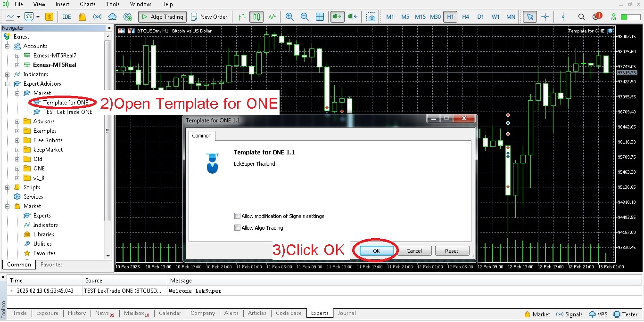Click the Services gear item in Navigator
The image size is (644, 322).
pos(33,197)
